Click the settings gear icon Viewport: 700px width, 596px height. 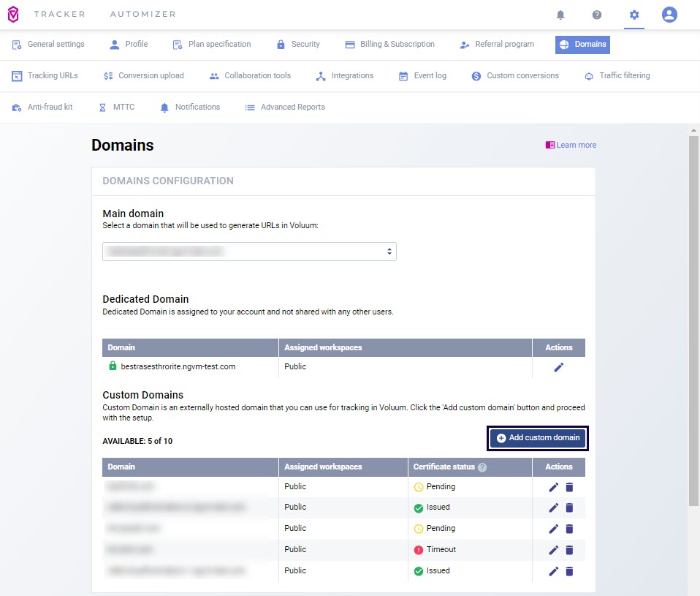(x=634, y=15)
